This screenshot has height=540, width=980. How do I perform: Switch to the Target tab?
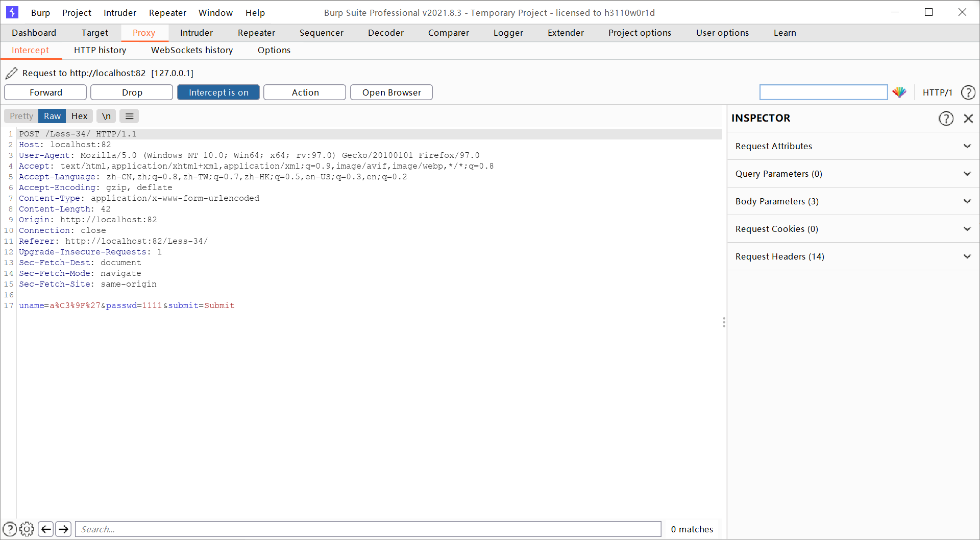coord(95,33)
